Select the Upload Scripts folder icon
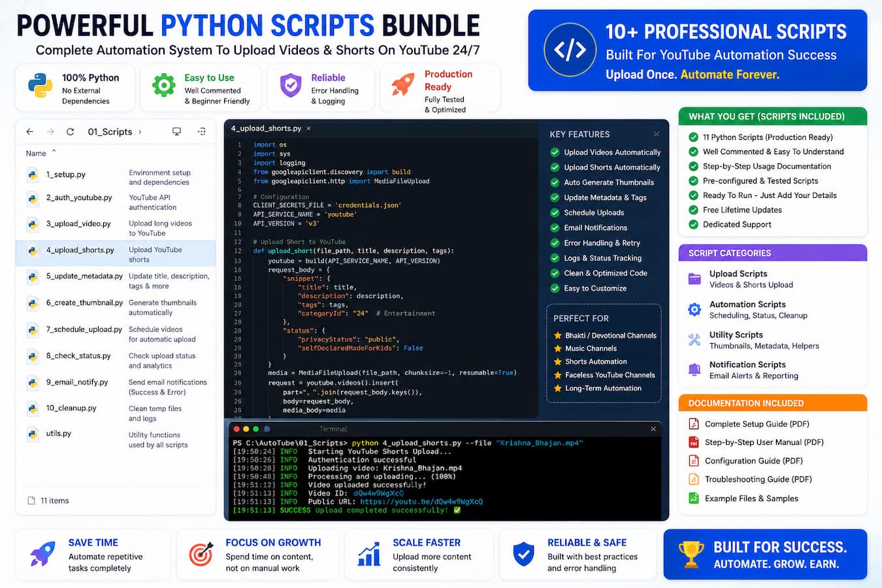The height and width of the screenshot is (588, 882). click(694, 279)
